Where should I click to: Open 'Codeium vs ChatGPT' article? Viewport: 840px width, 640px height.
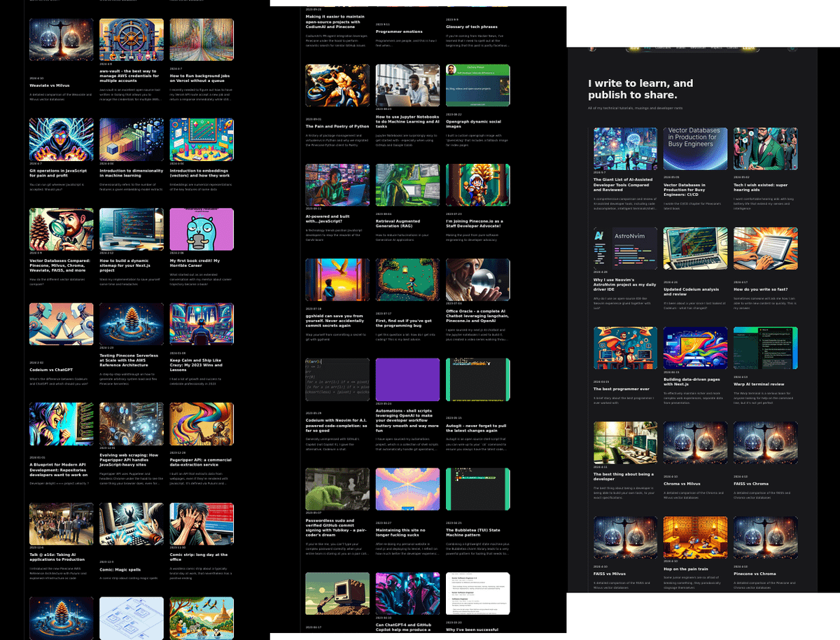click(50, 369)
